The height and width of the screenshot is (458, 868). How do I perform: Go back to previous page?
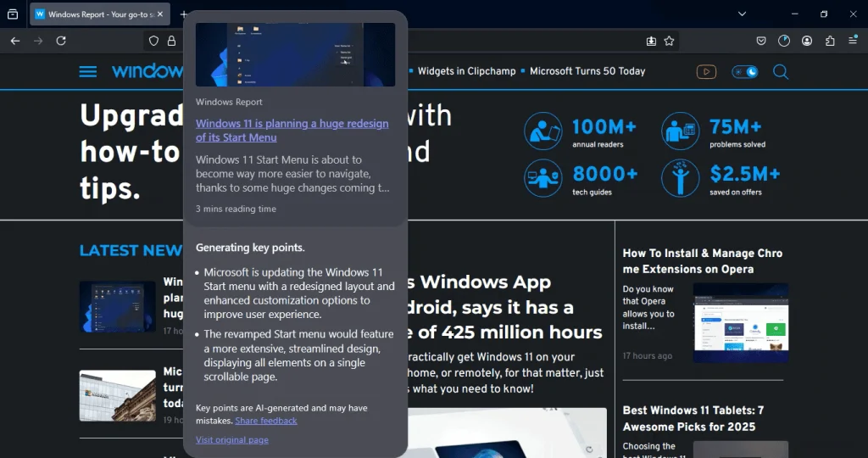point(15,41)
